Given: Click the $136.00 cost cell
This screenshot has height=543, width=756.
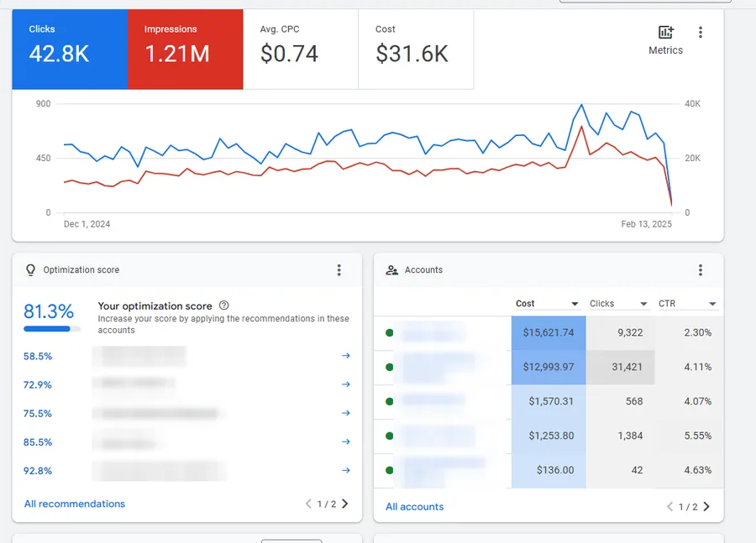Looking at the screenshot, I should [549, 470].
